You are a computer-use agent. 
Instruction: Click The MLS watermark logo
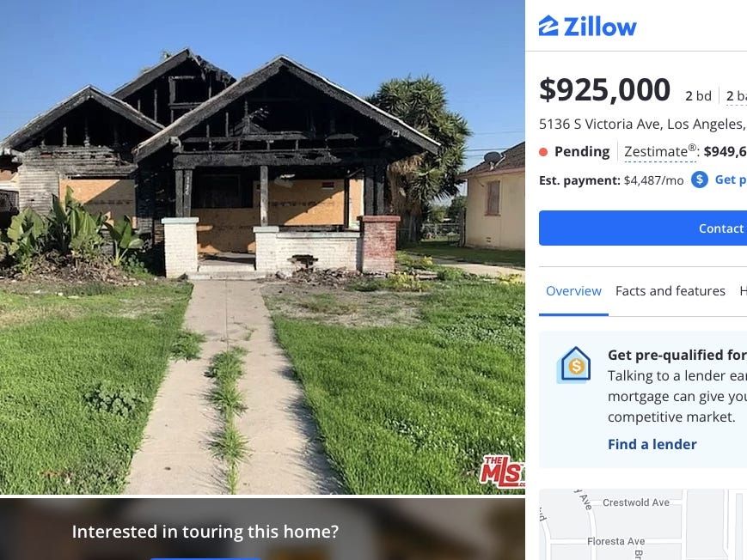coord(502,472)
